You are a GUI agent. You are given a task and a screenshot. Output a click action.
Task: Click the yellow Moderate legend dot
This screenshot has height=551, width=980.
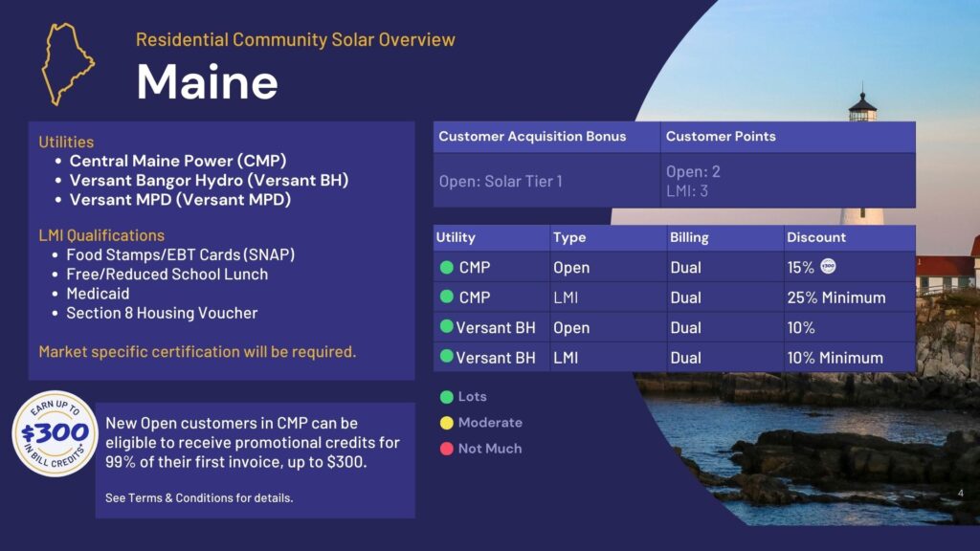click(446, 423)
